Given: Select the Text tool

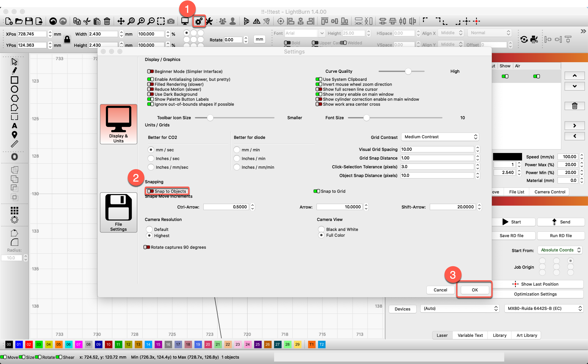Looking at the screenshot, I should click(x=15, y=126).
